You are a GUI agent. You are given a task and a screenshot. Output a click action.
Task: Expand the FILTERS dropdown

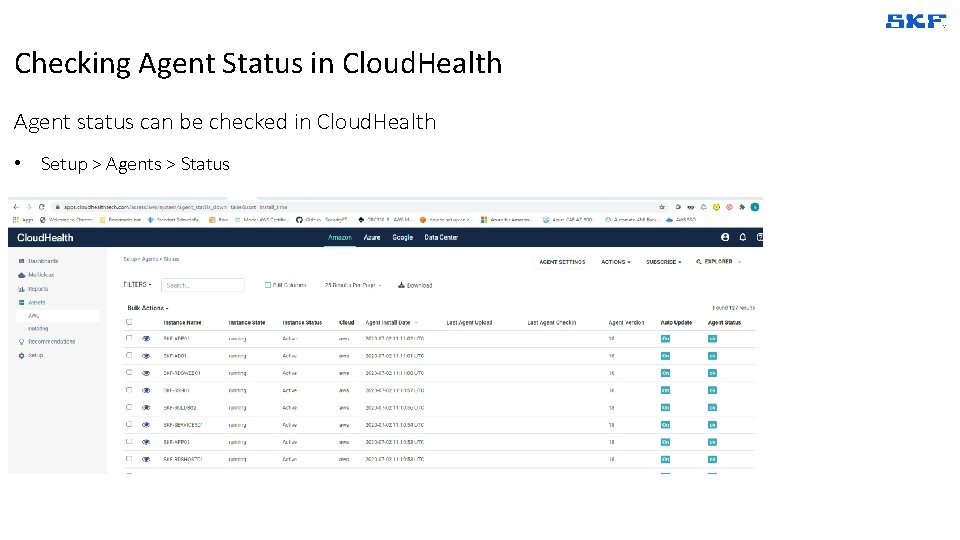138,285
